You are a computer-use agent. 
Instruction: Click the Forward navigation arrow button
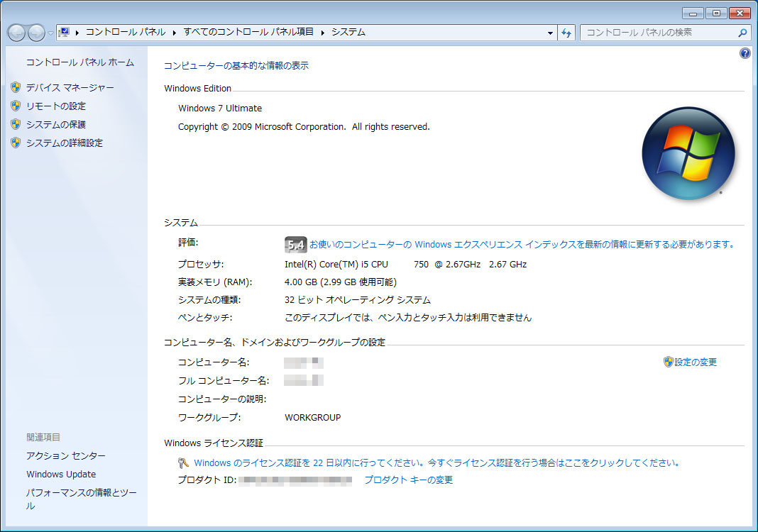point(36,33)
